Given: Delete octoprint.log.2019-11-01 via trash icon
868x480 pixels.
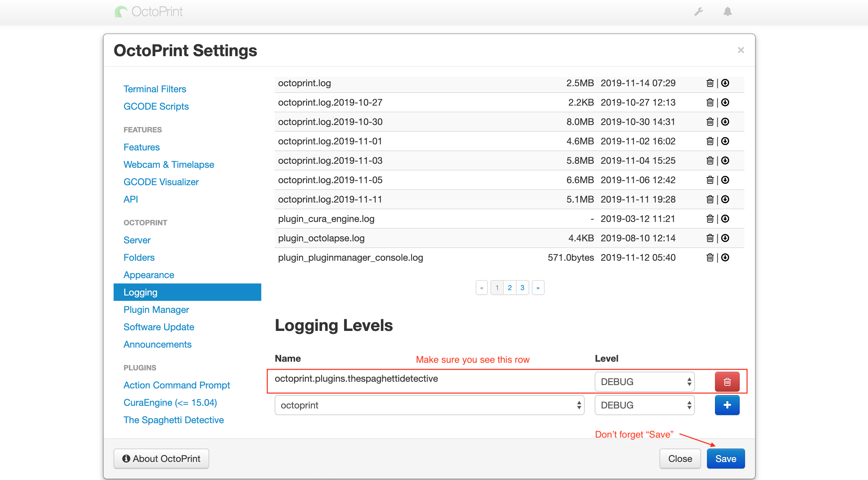Looking at the screenshot, I should point(710,141).
